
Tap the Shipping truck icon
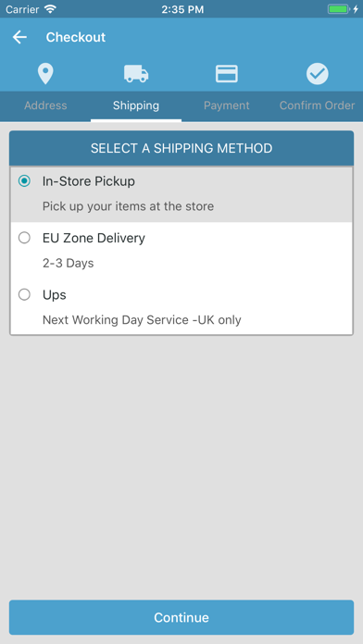pyautogui.click(x=136, y=74)
